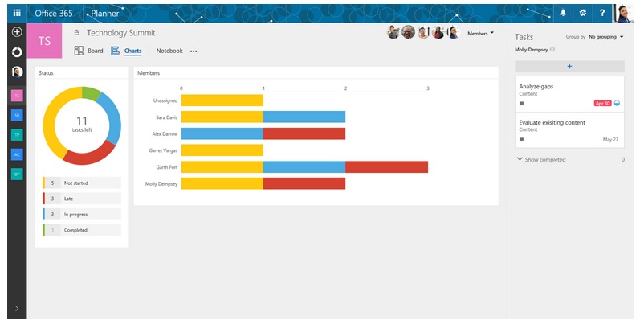
Task: Switch to the Board tab
Action: [96, 51]
